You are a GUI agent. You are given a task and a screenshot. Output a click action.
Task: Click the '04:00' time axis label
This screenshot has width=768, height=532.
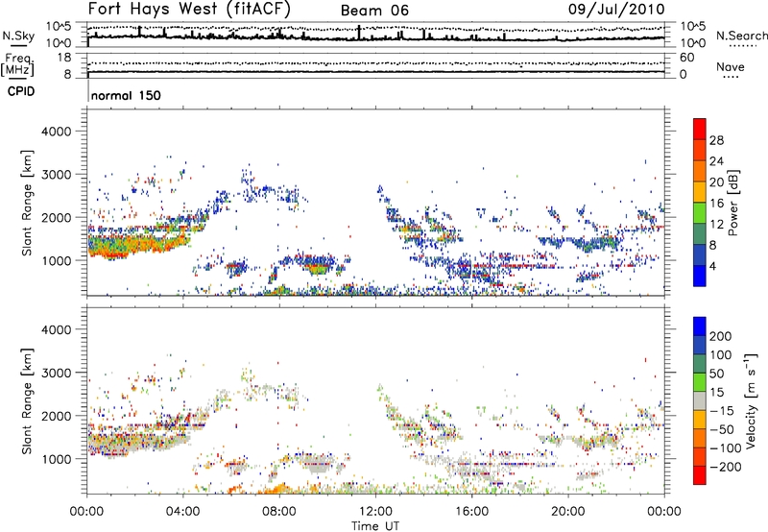tap(183, 512)
